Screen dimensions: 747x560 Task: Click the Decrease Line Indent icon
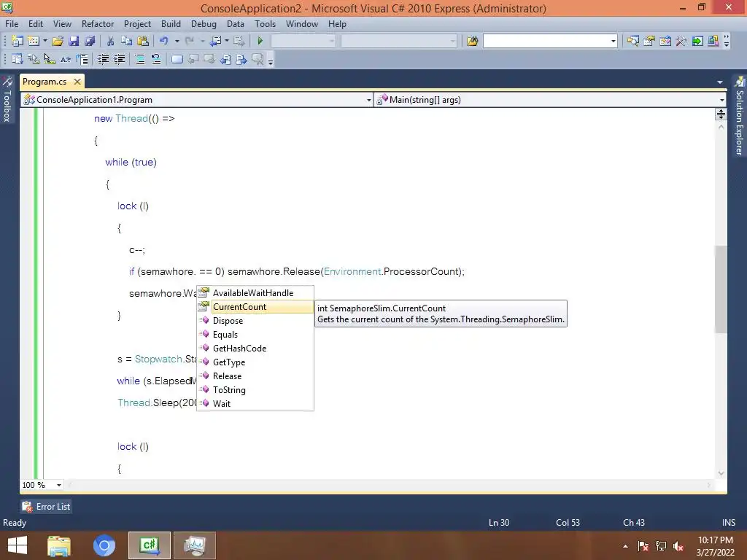[x=103, y=59]
